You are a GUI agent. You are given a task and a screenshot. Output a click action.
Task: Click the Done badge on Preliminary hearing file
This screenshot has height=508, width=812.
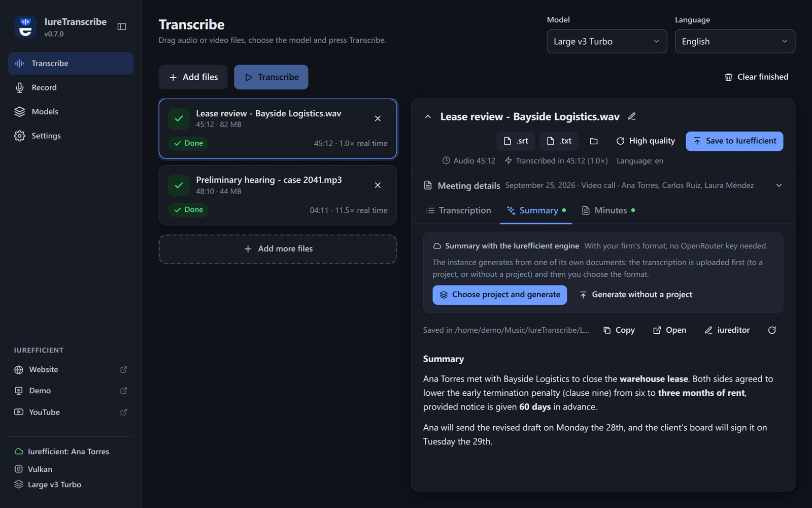coord(188,210)
